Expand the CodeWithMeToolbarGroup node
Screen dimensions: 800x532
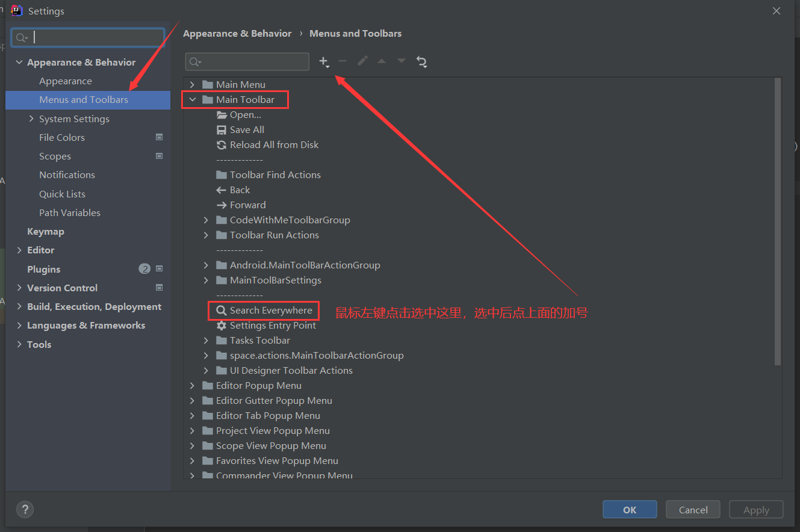(206, 220)
